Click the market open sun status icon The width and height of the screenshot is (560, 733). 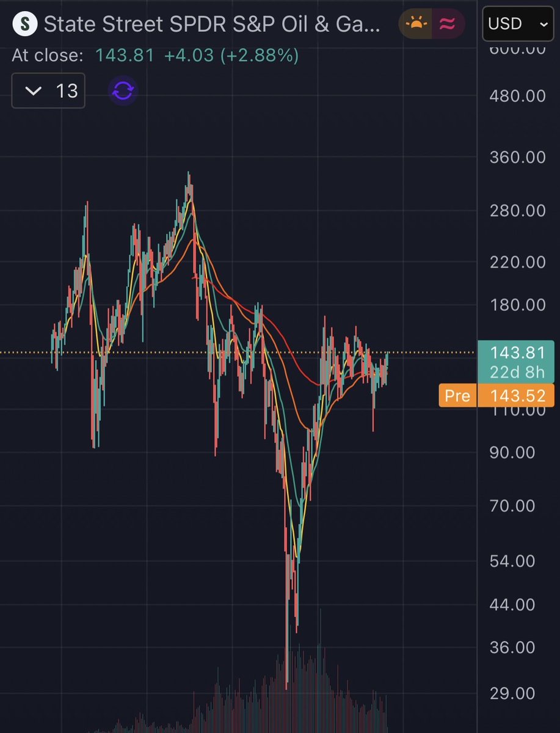tap(418, 24)
